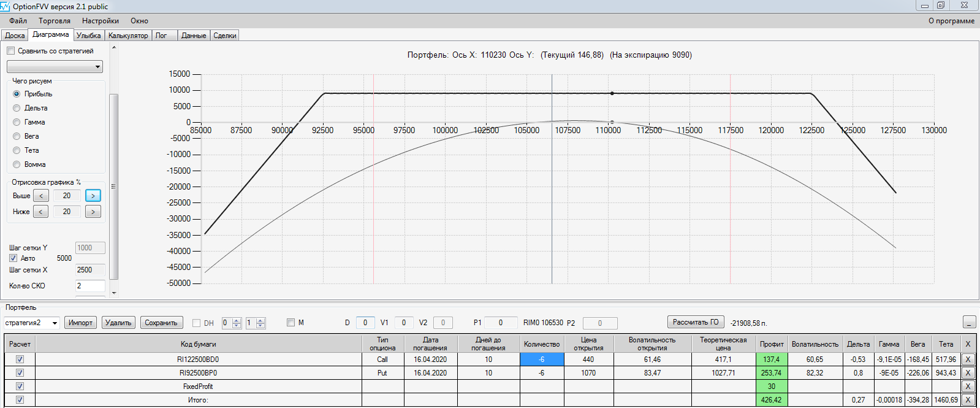Click the Рассчитать ГО button
Screen dimensions: 980x408
[696, 322]
